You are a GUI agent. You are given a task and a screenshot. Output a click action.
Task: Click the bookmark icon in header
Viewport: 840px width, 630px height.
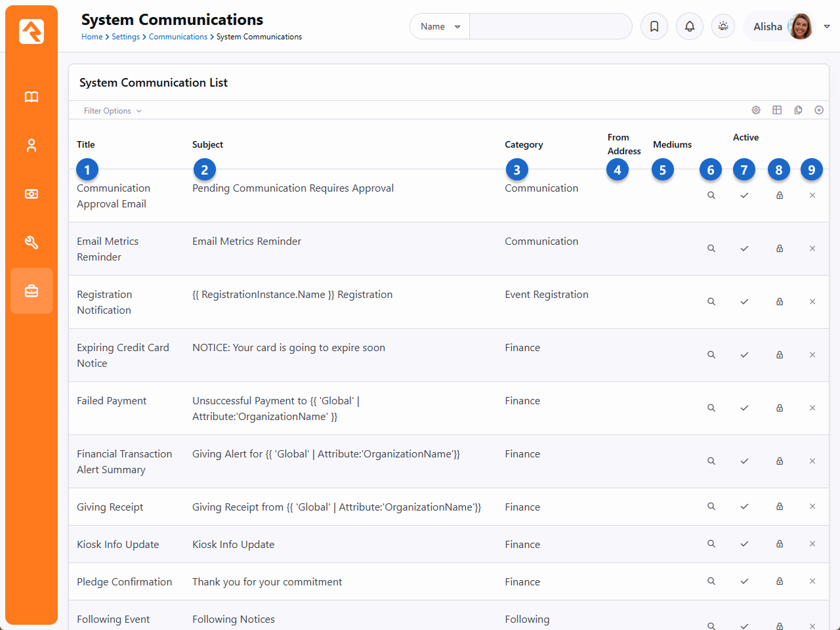click(654, 26)
